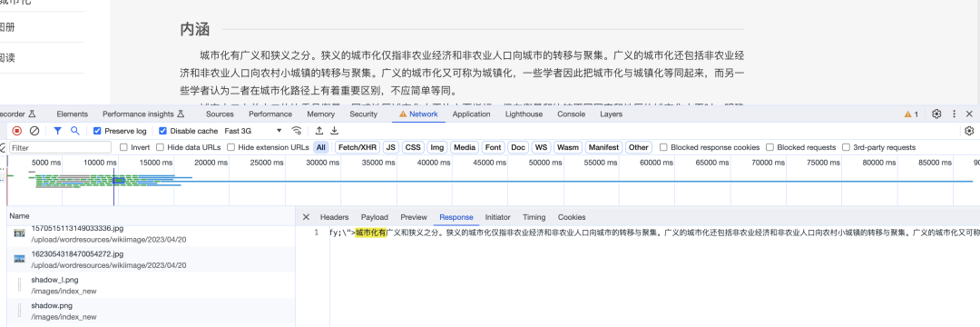
Task: Switch to the Console tab
Action: pyautogui.click(x=572, y=114)
